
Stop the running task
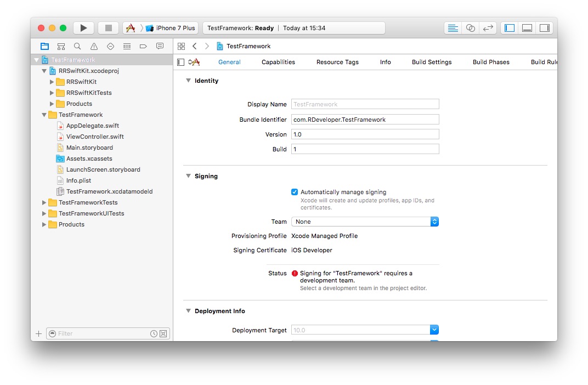click(x=109, y=28)
